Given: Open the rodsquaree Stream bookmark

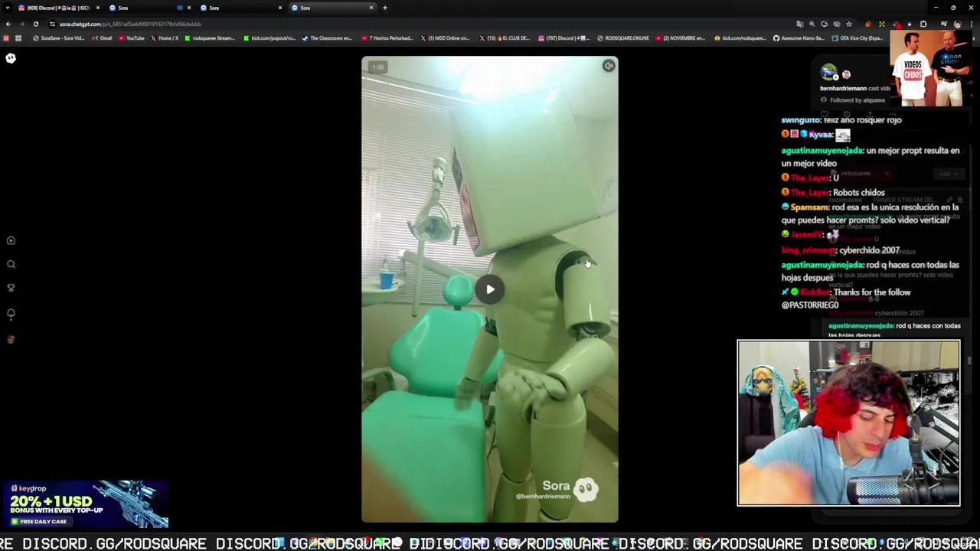Looking at the screenshot, I should point(210,38).
